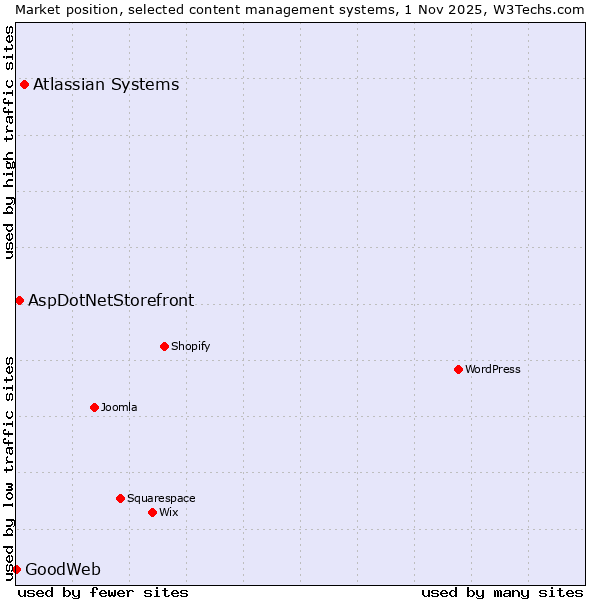Click the GoodWeb text label

pyautogui.click(x=63, y=569)
